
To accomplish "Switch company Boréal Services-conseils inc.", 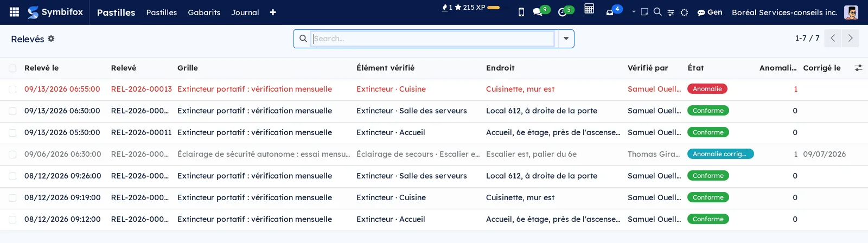I will tap(784, 12).
